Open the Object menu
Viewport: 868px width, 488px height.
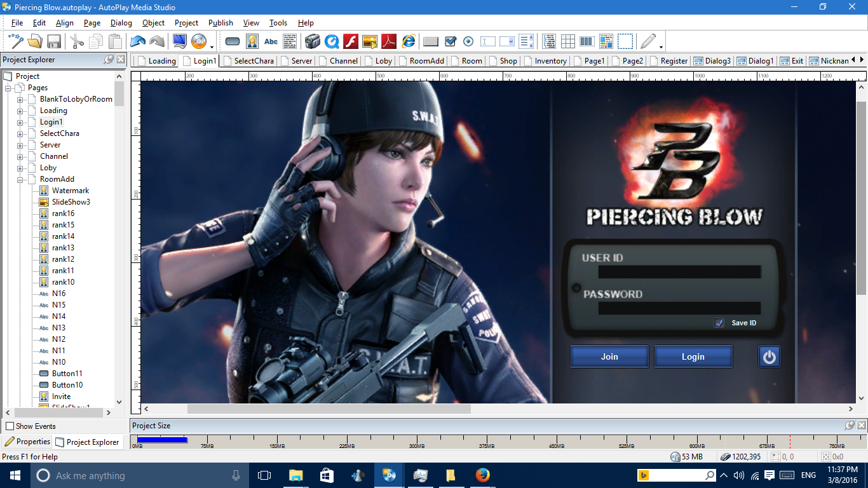(153, 23)
